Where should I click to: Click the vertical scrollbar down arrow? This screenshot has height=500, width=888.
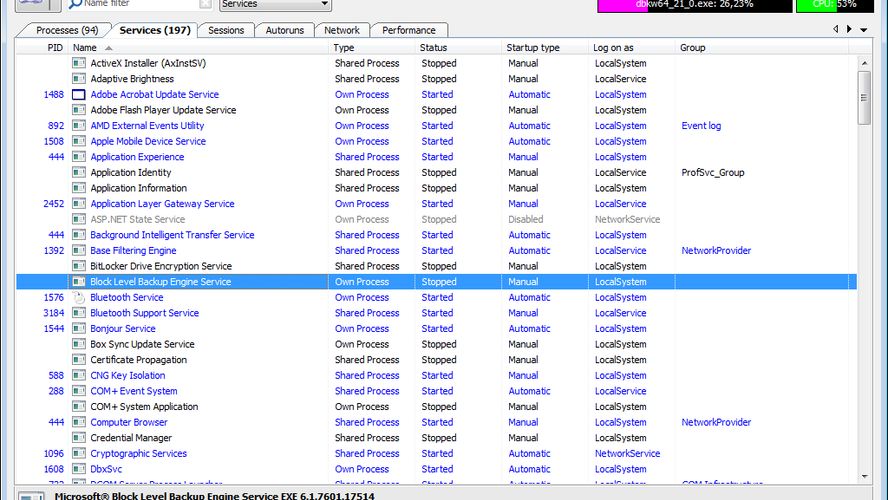click(x=864, y=477)
